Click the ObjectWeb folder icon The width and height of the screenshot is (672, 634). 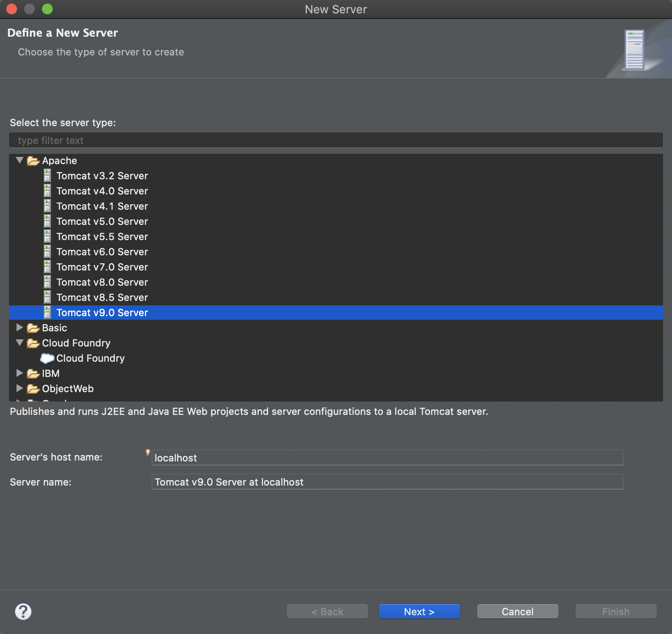pyautogui.click(x=33, y=389)
